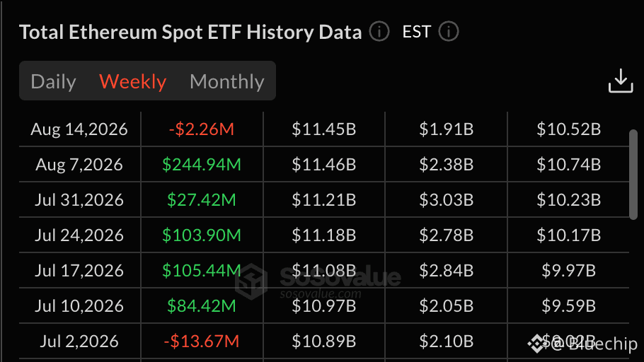The width and height of the screenshot is (644, 362).
Task: Click the $244.94M inflow value
Action: click(x=201, y=165)
